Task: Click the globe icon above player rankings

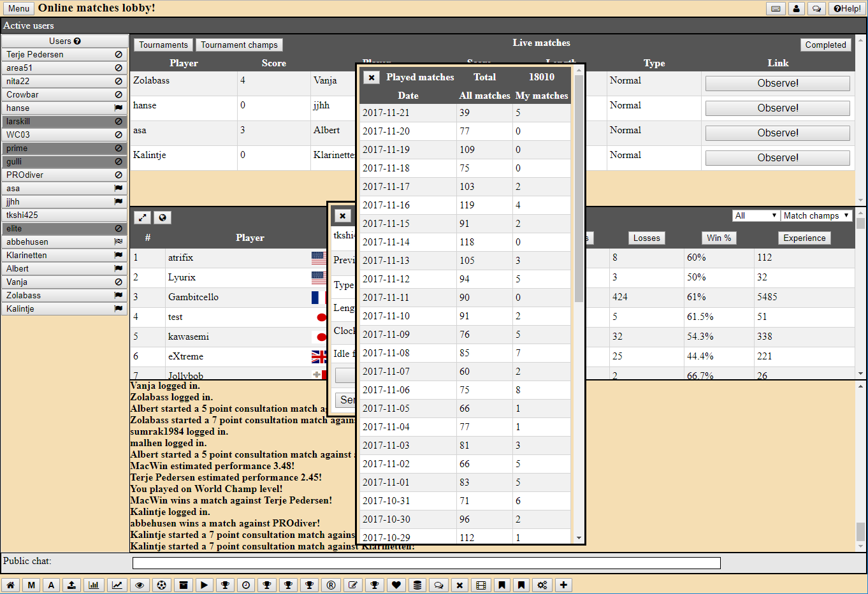Action: (163, 217)
